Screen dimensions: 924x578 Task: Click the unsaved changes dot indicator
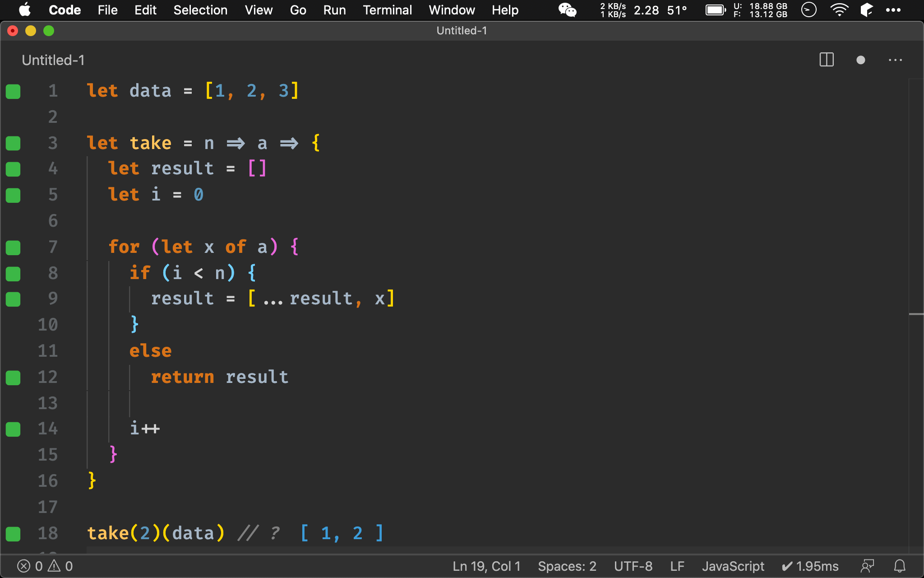click(861, 60)
